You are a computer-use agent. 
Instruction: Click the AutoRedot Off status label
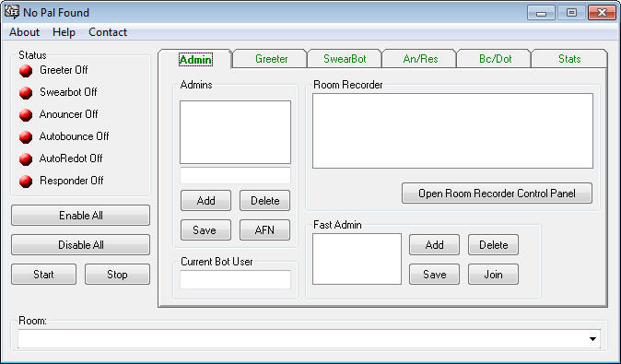pyautogui.click(x=71, y=159)
